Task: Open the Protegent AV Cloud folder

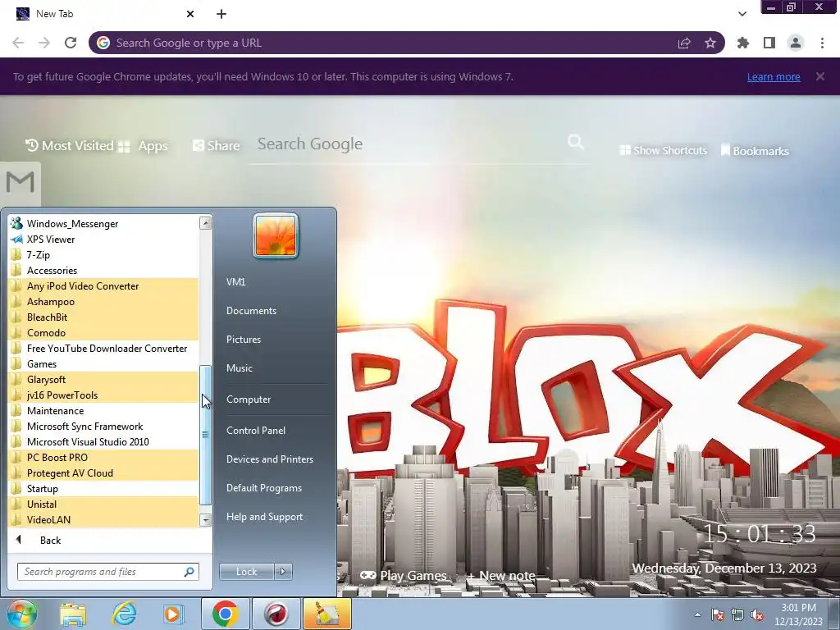Action: pos(103,473)
